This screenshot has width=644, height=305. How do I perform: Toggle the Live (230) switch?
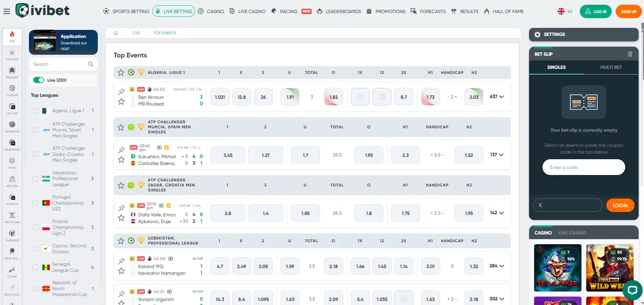click(x=39, y=80)
